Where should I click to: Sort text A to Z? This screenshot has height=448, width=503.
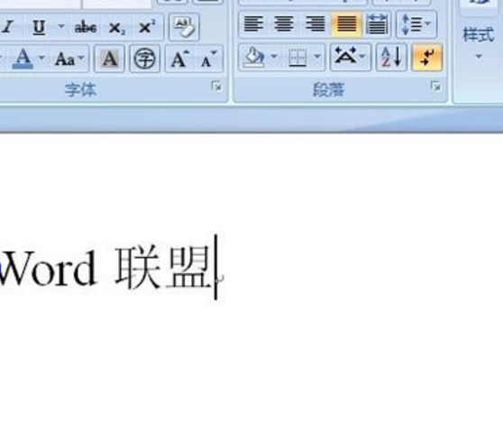[391, 58]
